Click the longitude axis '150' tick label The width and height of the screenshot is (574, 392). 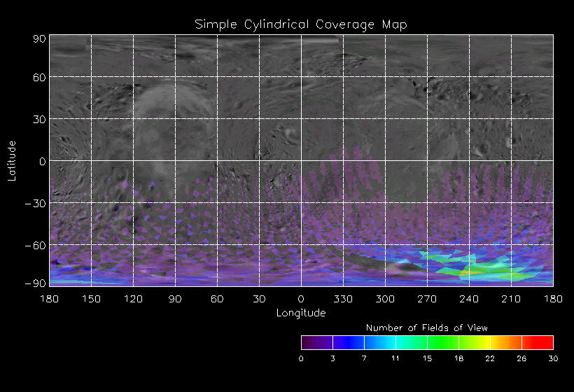click(x=91, y=299)
